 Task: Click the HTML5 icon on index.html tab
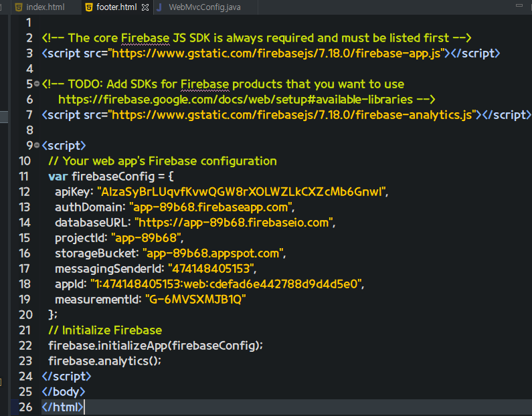19,7
